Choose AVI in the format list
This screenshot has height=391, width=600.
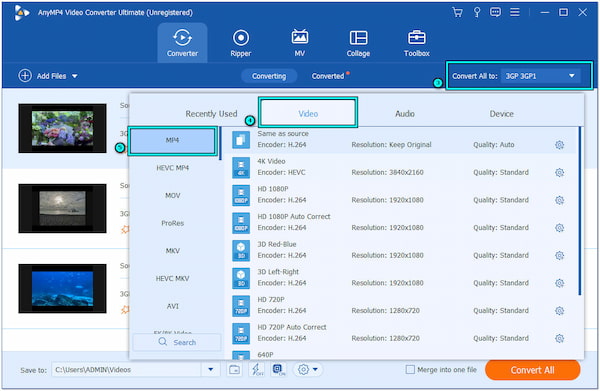click(x=172, y=306)
